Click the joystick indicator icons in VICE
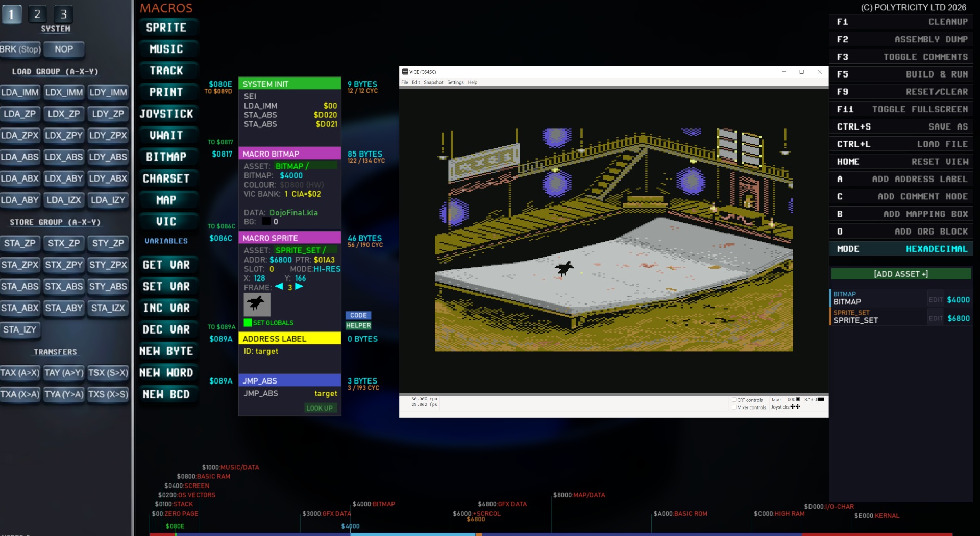 795,407
